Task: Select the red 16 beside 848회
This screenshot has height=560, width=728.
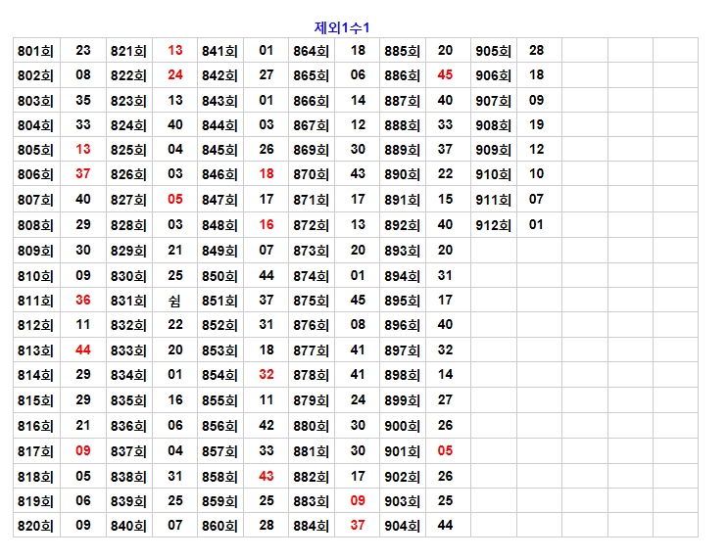Action: pyautogui.click(x=267, y=225)
